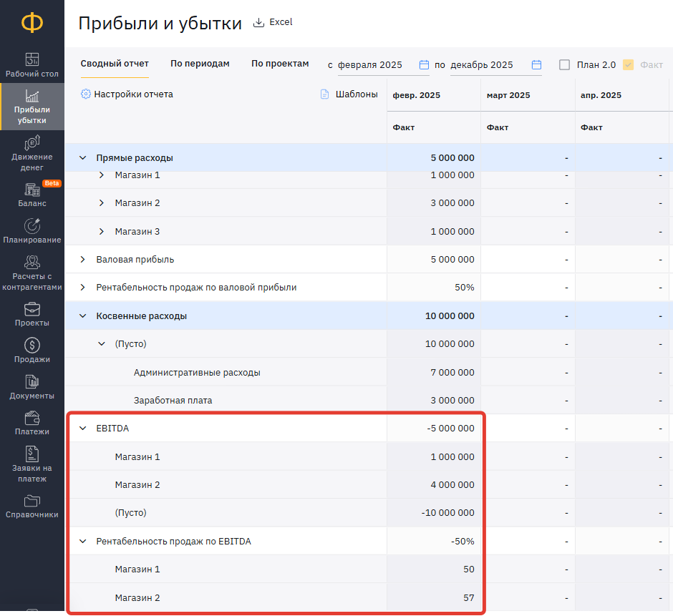Viewport: 673px width, 616px height.
Task: Collapse the EBITDA row
Action: 83,428
